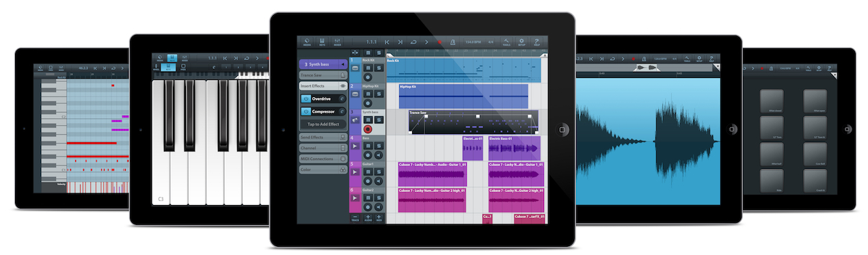Click Guitar2 track audio type icon
The height and width of the screenshot is (255, 868).
click(355, 198)
